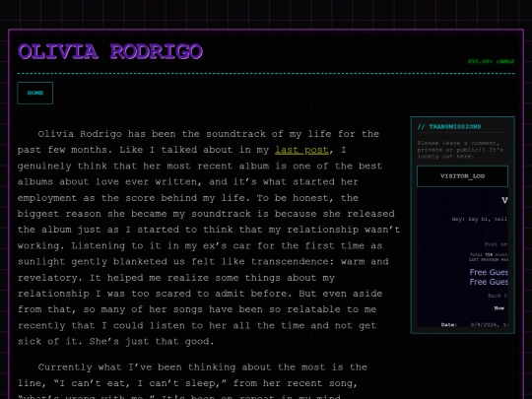Click the "Total 714 visit..." counter text

pyautogui.click(x=489, y=254)
